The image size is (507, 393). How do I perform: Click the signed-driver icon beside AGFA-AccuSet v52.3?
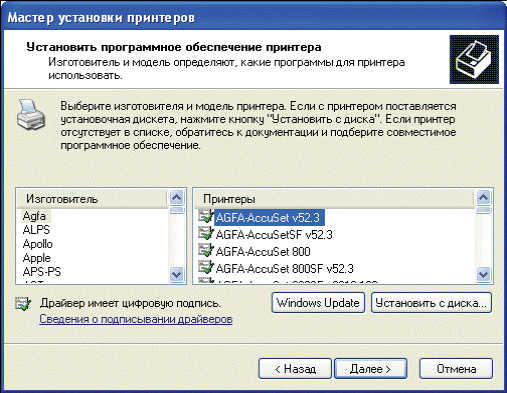point(205,217)
